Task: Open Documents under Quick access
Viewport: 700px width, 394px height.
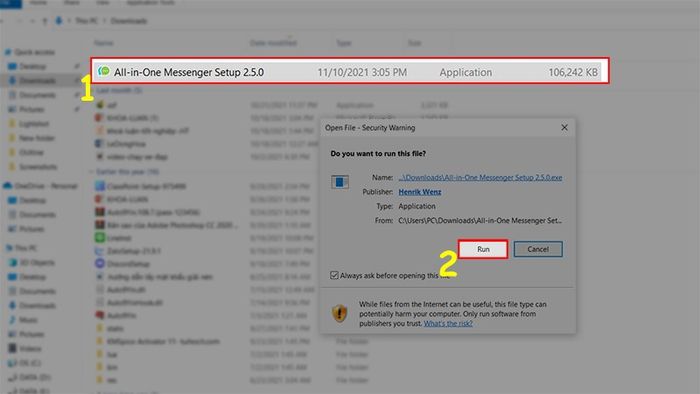Action: pyautogui.click(x=38, y=95)
